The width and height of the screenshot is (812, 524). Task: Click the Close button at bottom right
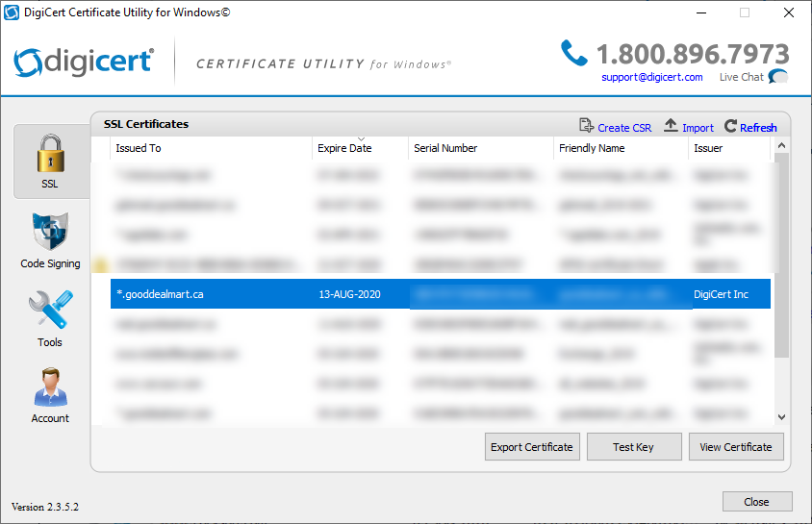click(757, 502)
